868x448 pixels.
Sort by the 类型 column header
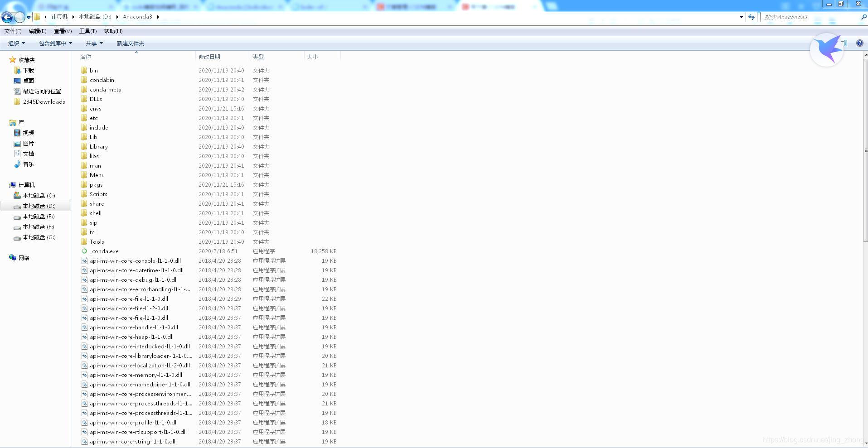[258, 57]
